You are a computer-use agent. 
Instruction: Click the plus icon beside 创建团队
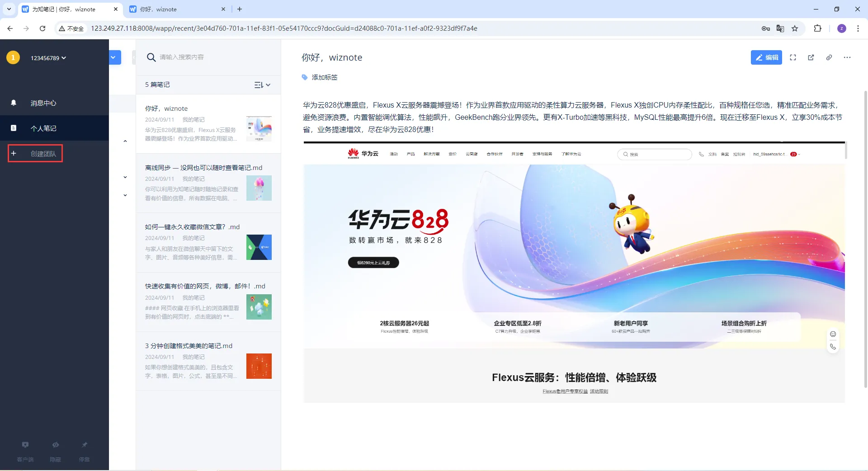point(14,154)
